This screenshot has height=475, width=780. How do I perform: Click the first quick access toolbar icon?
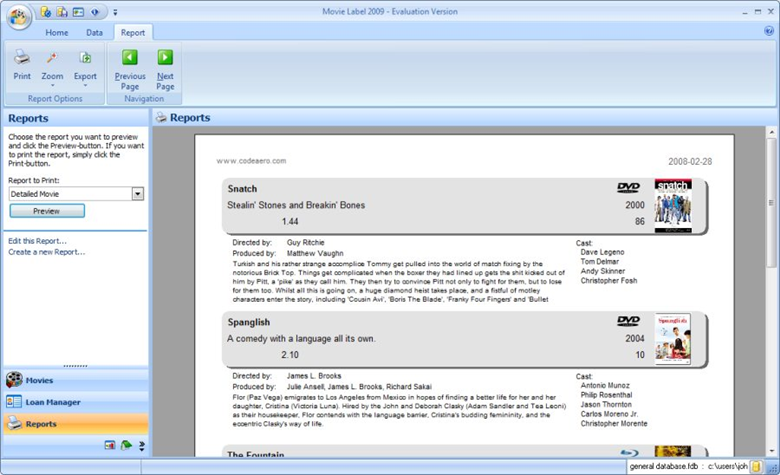45,12
